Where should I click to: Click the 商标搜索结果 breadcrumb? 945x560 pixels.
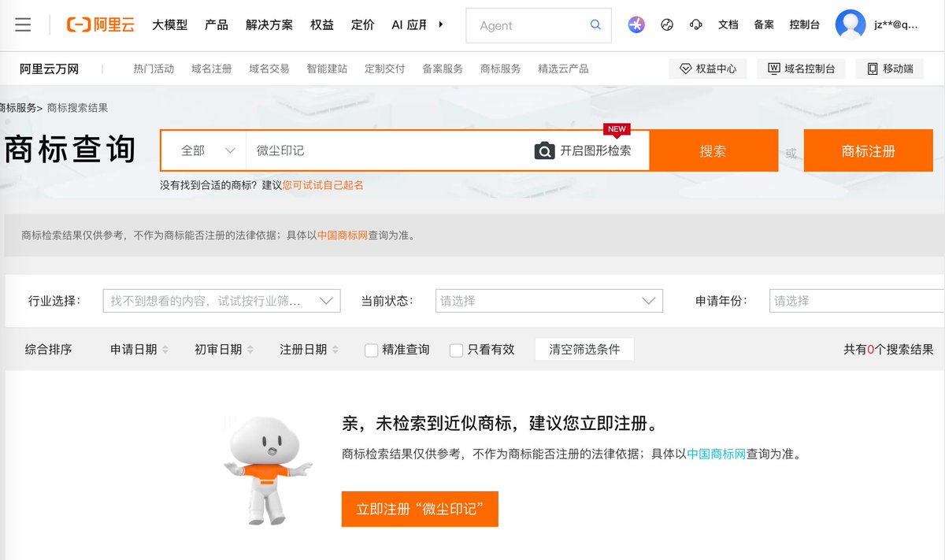77,108
